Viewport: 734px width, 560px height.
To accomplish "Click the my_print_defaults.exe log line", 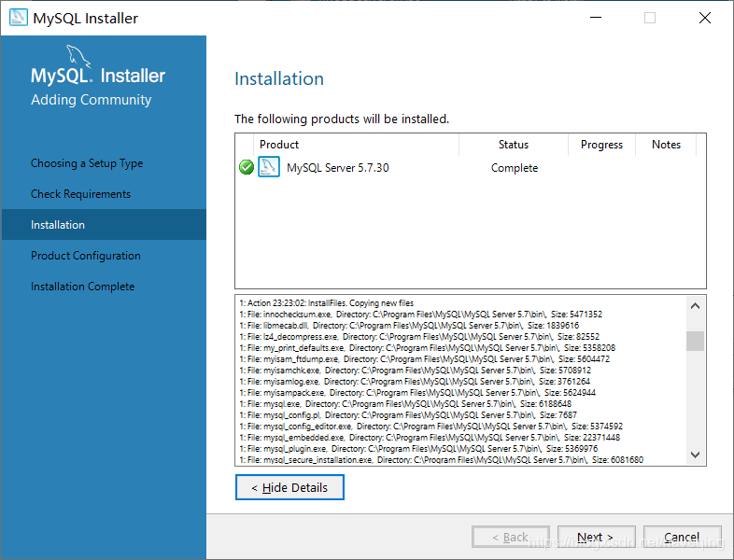I will pos(428,348).
